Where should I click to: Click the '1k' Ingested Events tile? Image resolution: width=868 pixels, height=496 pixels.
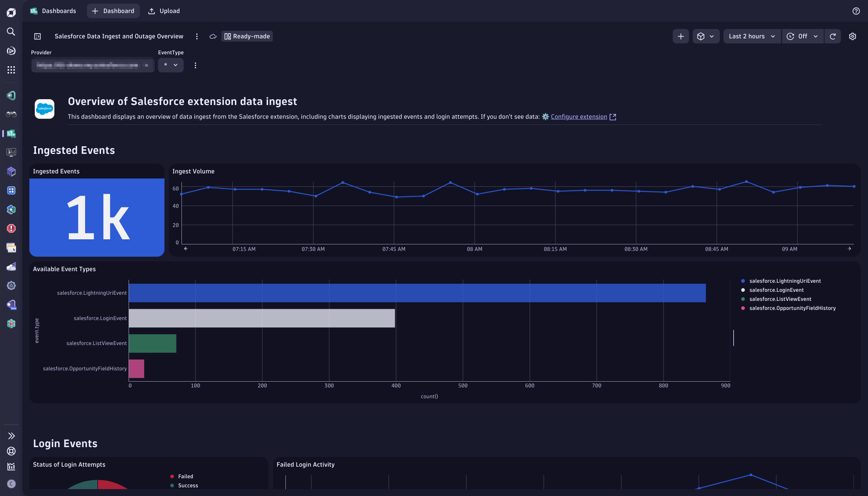[x=97, y=217]
